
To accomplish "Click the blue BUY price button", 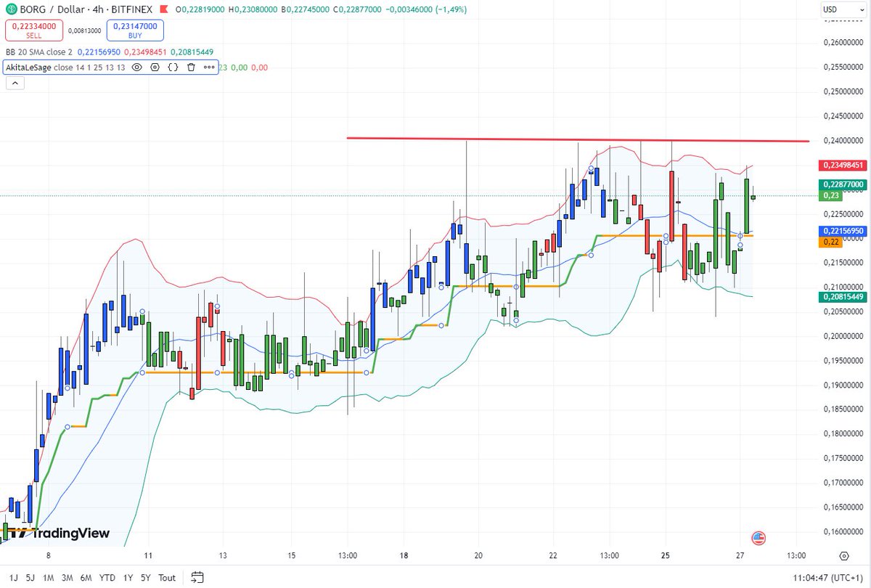I will (135, 30).
